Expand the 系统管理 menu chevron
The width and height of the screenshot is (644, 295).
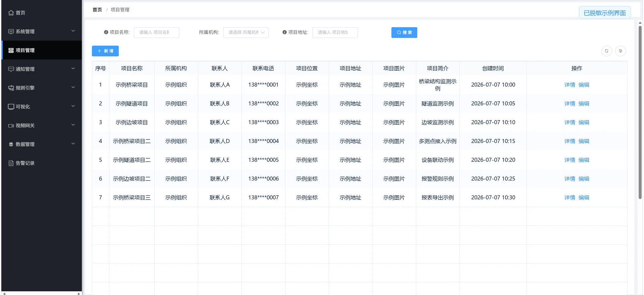pos(73,31)
